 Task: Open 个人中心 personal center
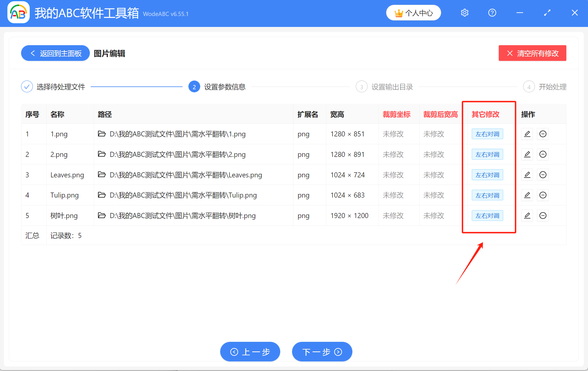tap(413, 13)
